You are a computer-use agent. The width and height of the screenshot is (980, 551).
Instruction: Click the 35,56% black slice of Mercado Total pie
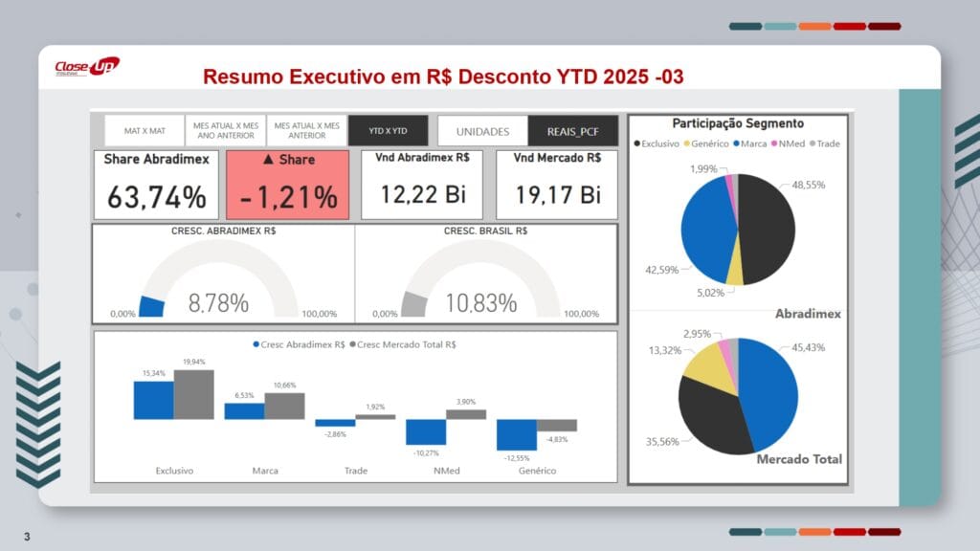click(x=709, y=419)
